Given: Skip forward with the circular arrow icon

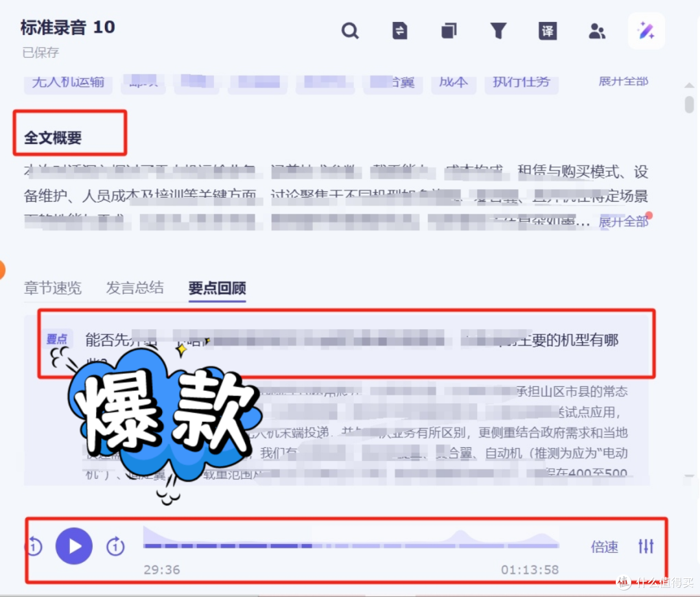Looking at the screenshot, I should [x=115, y=546].
